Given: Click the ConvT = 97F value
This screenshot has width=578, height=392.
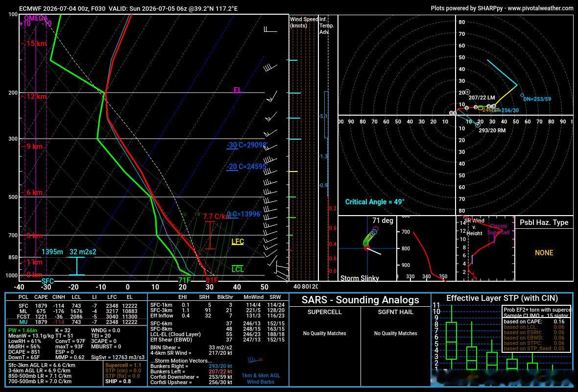Looking at the screenshot, I should coord(70,341).
